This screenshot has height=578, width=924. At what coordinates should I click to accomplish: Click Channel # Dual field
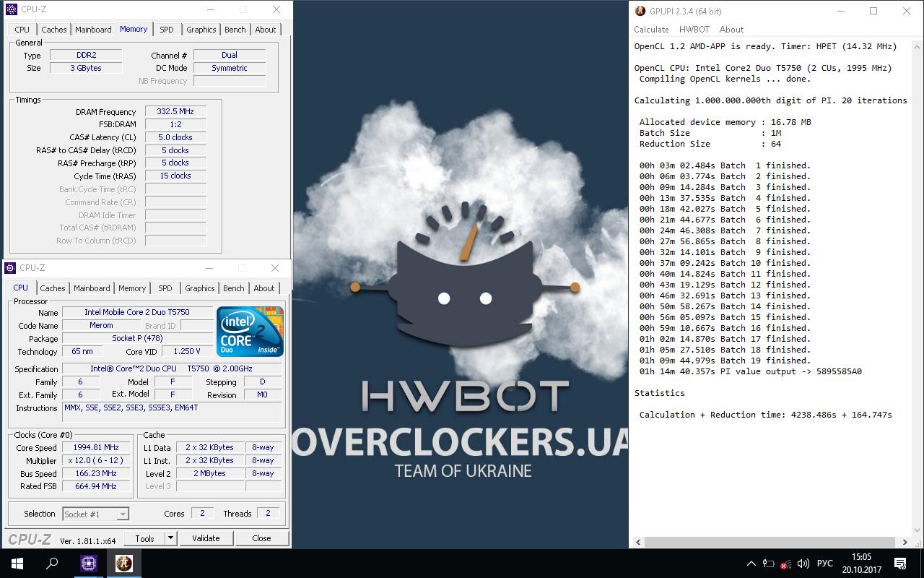tap(230, 55)
